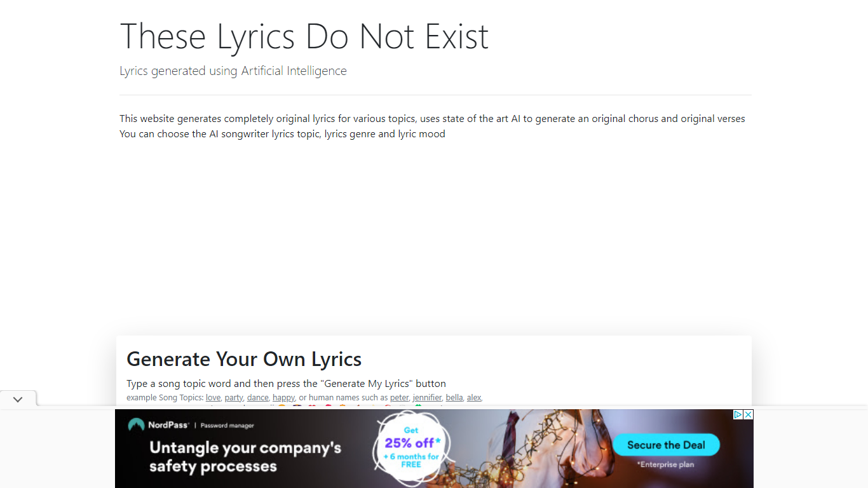868x488 pixels.
Task: Click the AdChoices triangle icon
Action: pos(738,414)
